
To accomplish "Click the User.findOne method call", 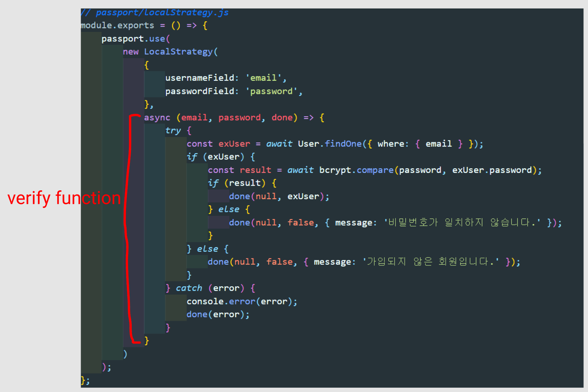I will [x=329, y=144].
